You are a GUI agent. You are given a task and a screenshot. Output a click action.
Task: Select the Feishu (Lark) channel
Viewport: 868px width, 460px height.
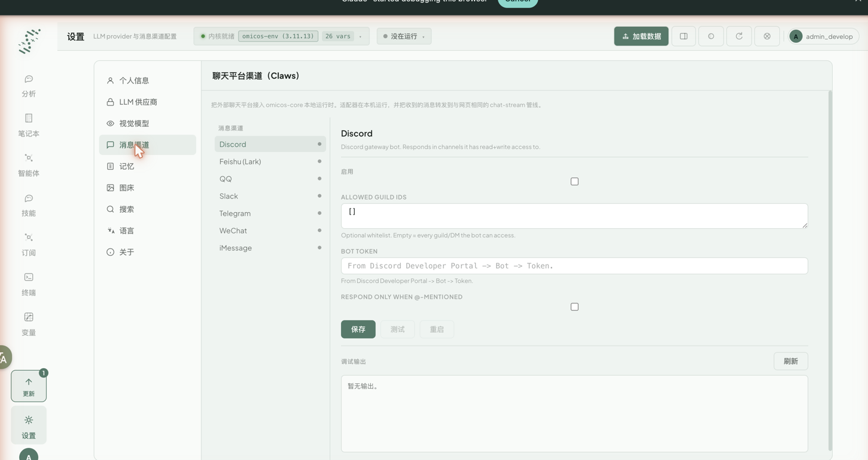[x=270, y=161]
